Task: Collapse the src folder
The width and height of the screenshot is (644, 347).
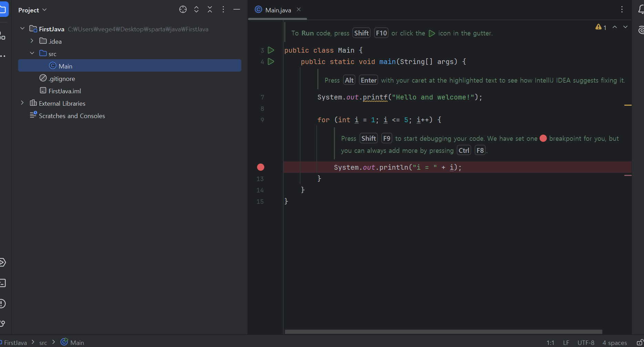Action: point(32,53)
